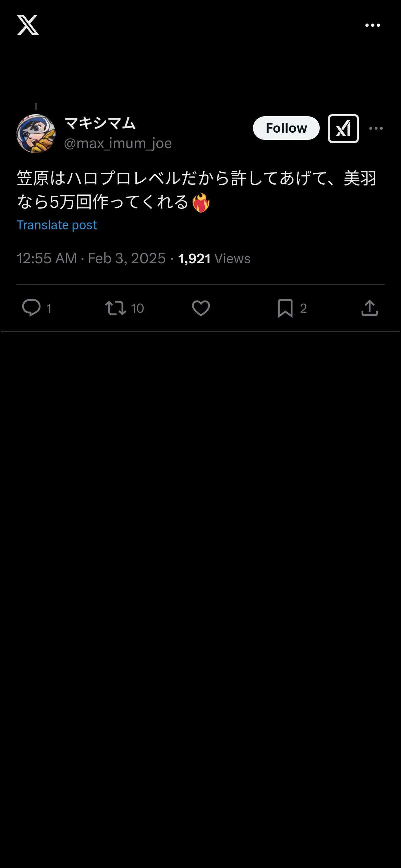
Task: Open the 12:55 AM Feb 3, 2025 timestamp
Action: click(91, 258)
